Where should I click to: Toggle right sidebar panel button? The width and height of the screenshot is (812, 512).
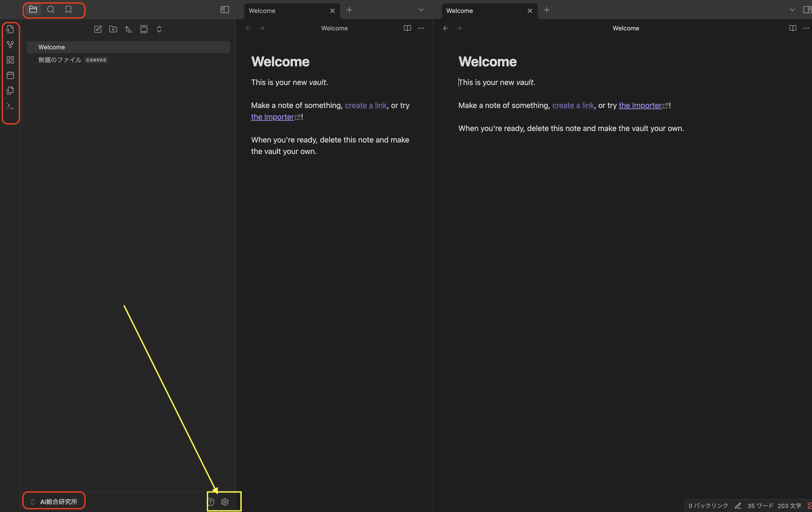click(807, 10)
